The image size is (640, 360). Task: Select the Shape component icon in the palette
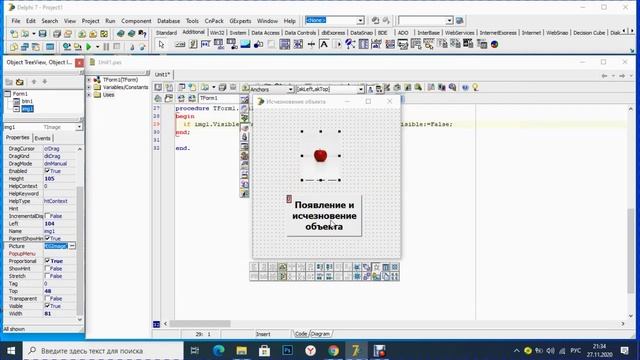click(x=258, y=44)
